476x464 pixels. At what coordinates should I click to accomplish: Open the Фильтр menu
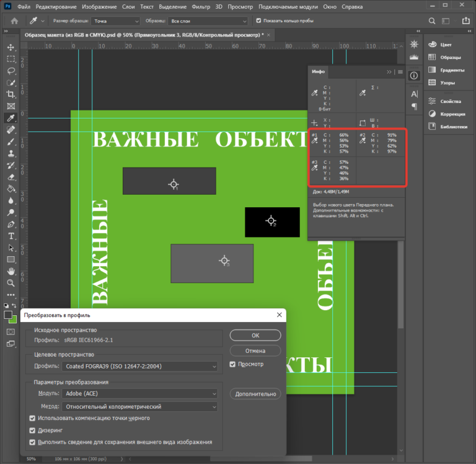click(201, 7)
